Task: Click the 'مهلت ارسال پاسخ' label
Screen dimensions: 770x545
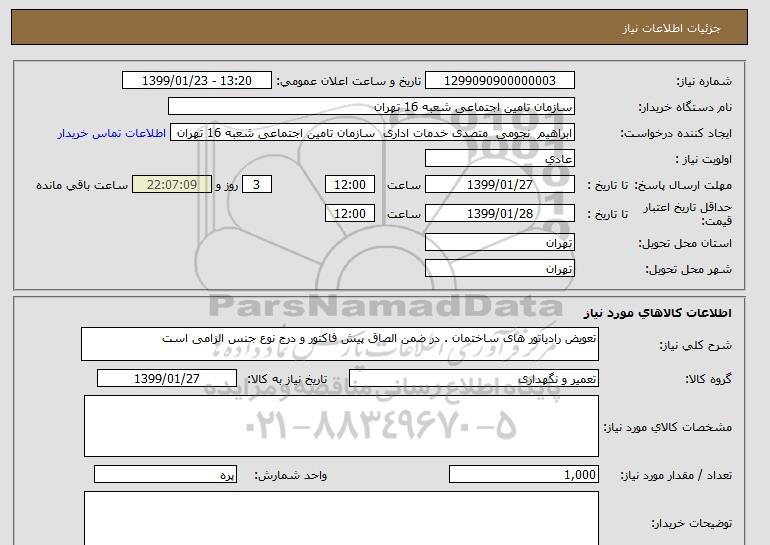Action: pos(683,185)
